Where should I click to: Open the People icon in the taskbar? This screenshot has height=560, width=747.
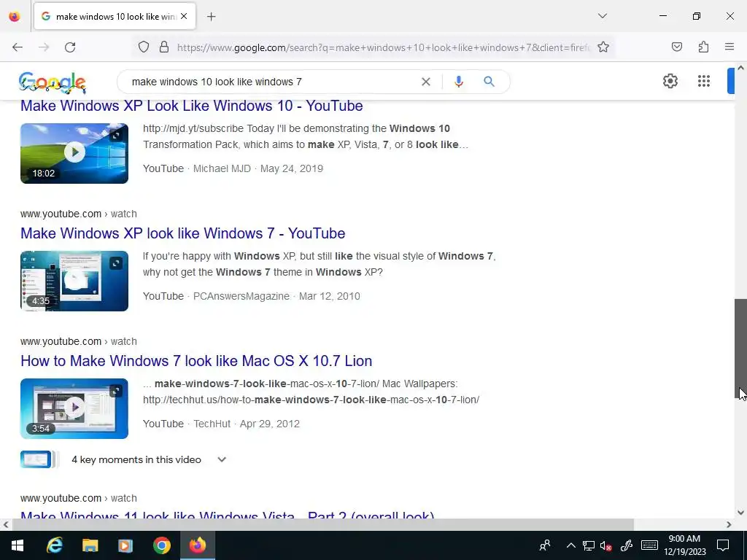pyautogui.click(x=545, y=545)
